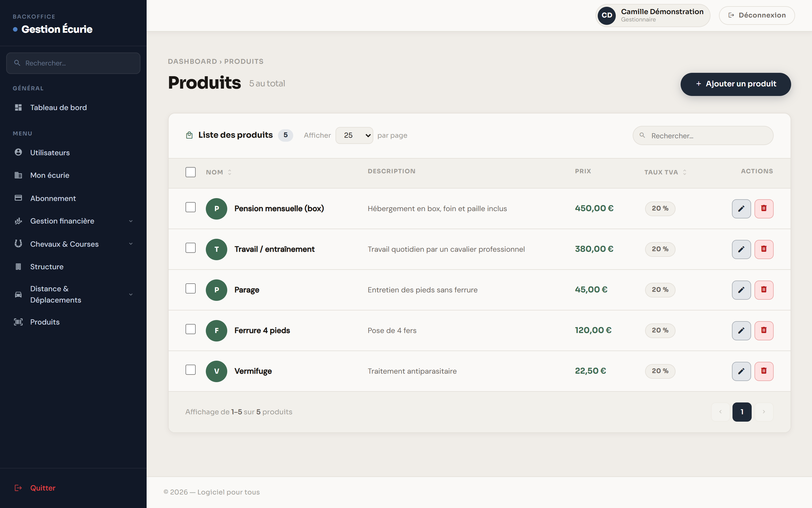Expand the Distance & Déplacements submenu chevron
812x508 pixels.
tap(131, 295)
